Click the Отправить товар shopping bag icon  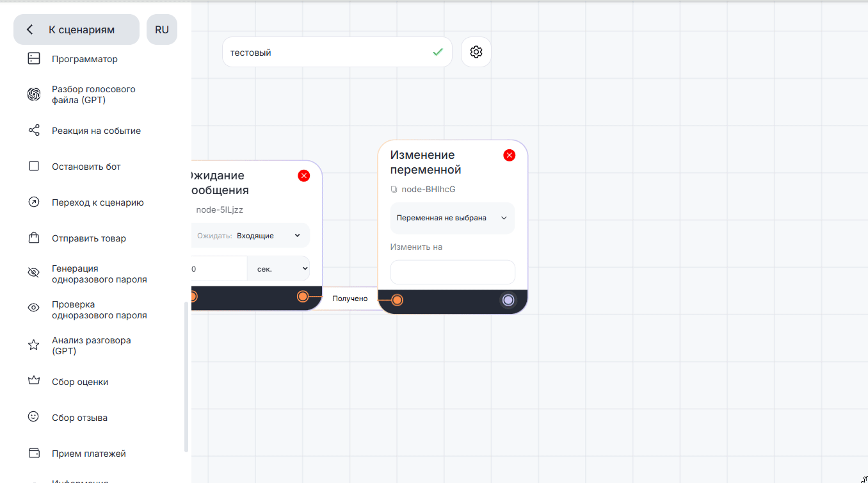click(34, 238)
